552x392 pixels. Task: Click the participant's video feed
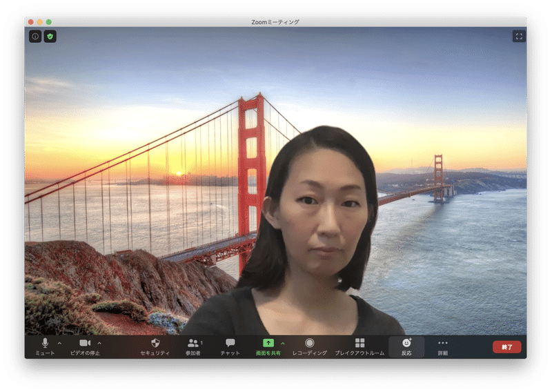[275, 181]
